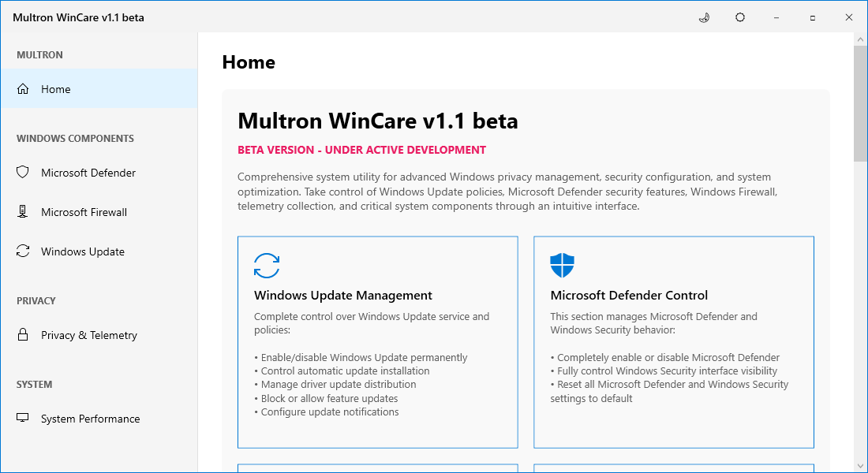
Task: Click 'Completely enable or disable Microsoft Defender' text
Action: click(x=665, y=357)
